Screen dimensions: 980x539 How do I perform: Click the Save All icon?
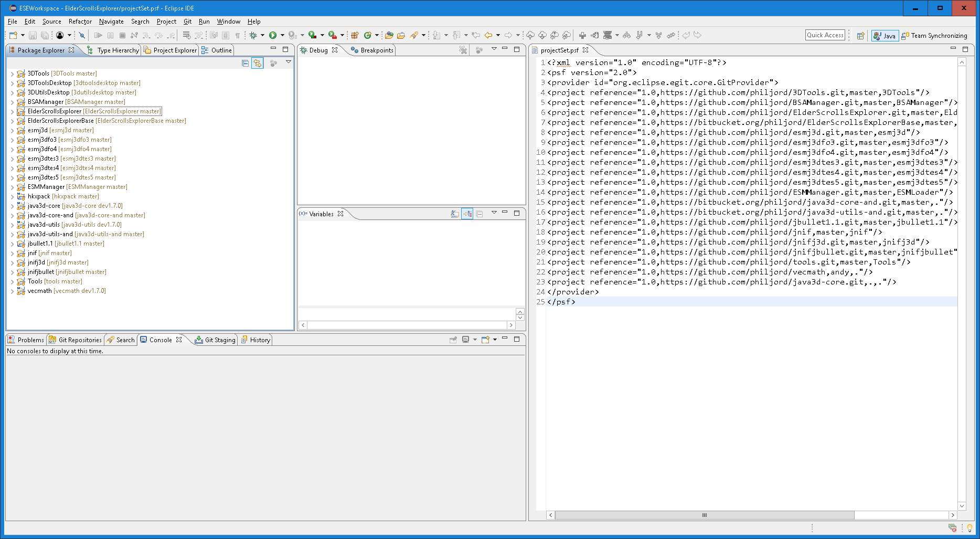click(45, 35)
